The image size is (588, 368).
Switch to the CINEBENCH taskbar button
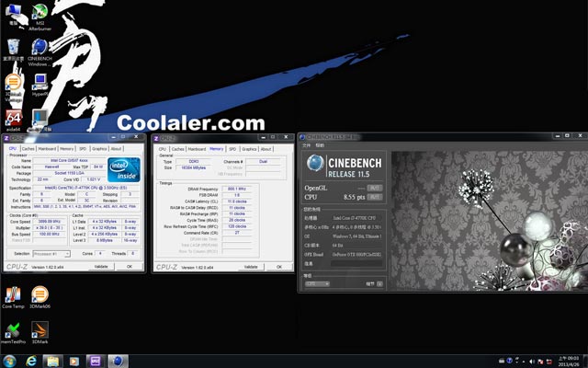[119, 362]
